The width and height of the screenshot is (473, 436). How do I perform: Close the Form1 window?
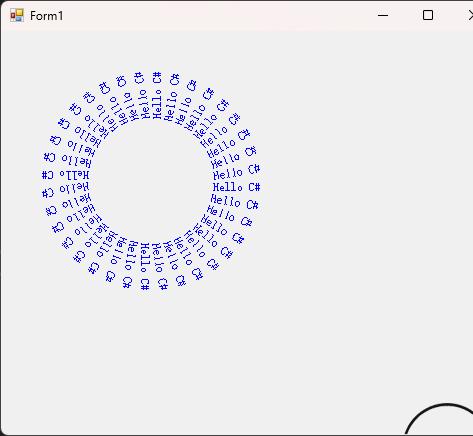tap(470, 15)
